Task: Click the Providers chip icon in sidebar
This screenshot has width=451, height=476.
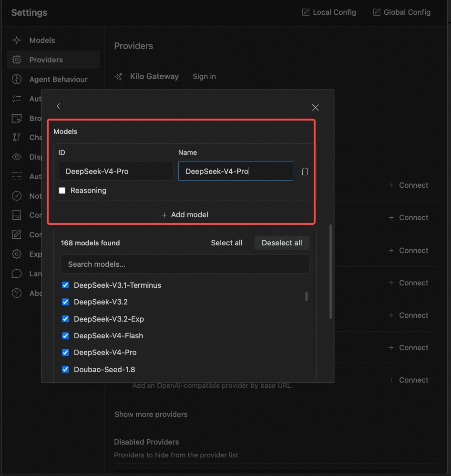Action: point(17,60)
